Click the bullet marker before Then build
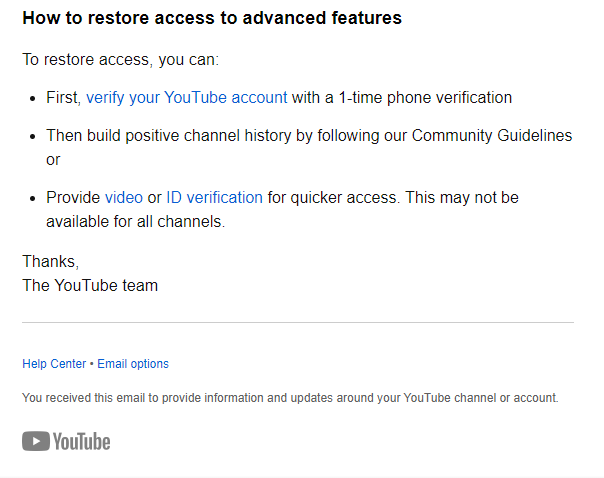Image resolution: width=604 pixels, height=478 pixels. 33,137
